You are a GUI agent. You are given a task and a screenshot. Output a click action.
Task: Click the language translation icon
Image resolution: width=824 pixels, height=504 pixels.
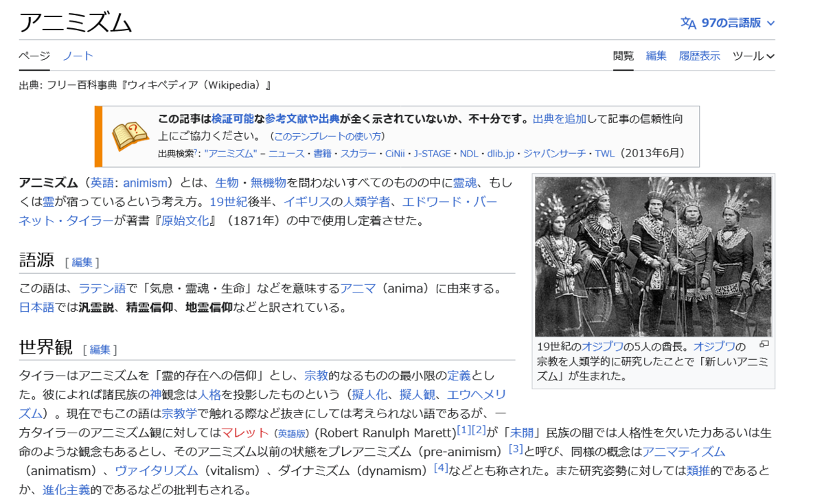pyautogui.click(x=688, y=23)
